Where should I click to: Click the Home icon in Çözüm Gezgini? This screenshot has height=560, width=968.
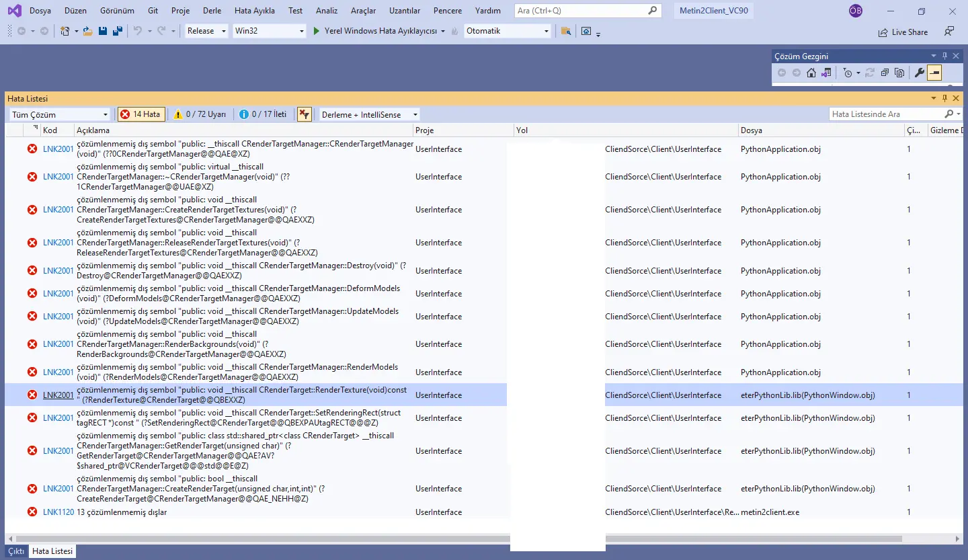(x=811, y=73)
